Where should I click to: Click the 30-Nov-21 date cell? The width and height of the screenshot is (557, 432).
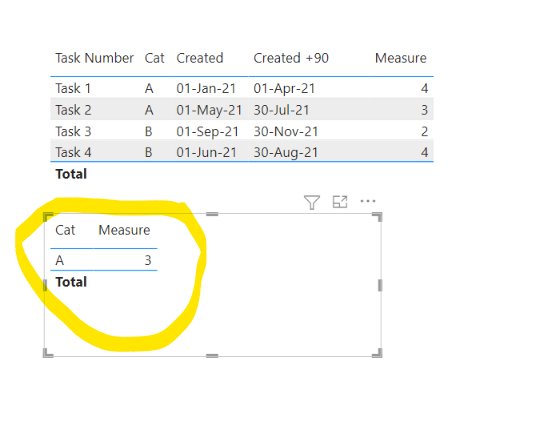[x=286, y=131]
